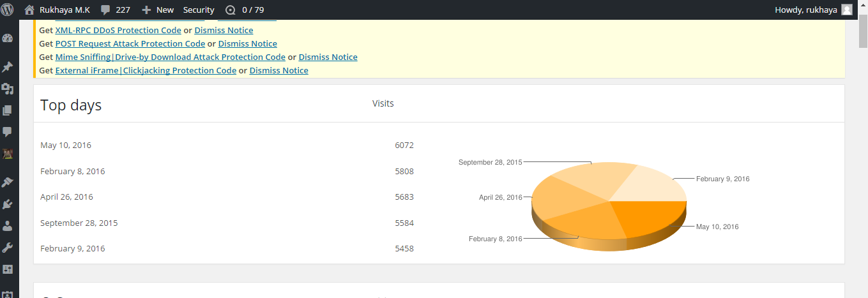Expand the Howdy, rukhaya account menu
Image resolution: width=868 pixels, height=298 pixels.
tap(812, 10)
